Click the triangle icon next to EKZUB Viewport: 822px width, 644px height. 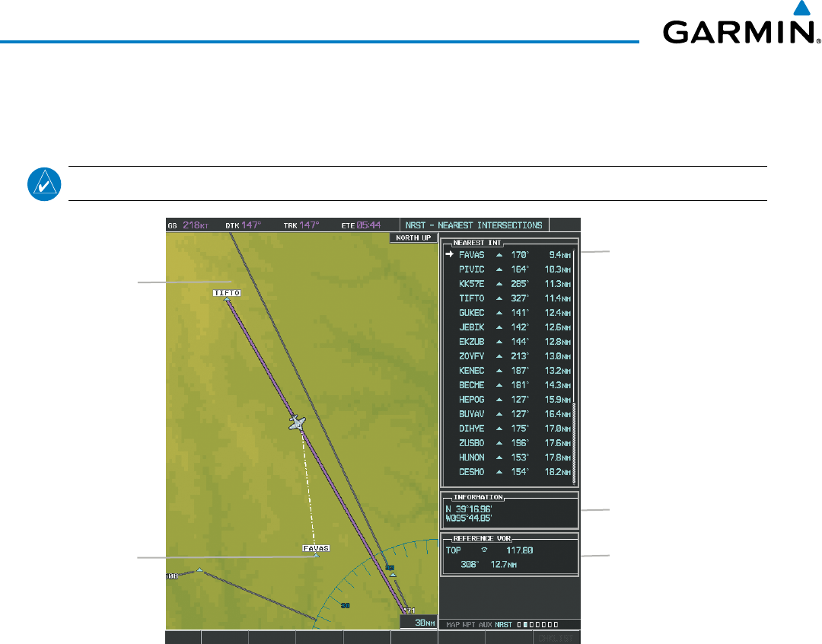click(x=499, y=342)
